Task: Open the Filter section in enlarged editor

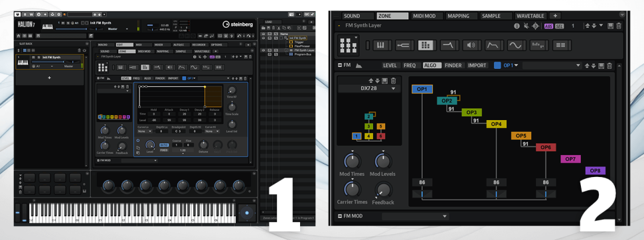Action: [x=449, y=45]
